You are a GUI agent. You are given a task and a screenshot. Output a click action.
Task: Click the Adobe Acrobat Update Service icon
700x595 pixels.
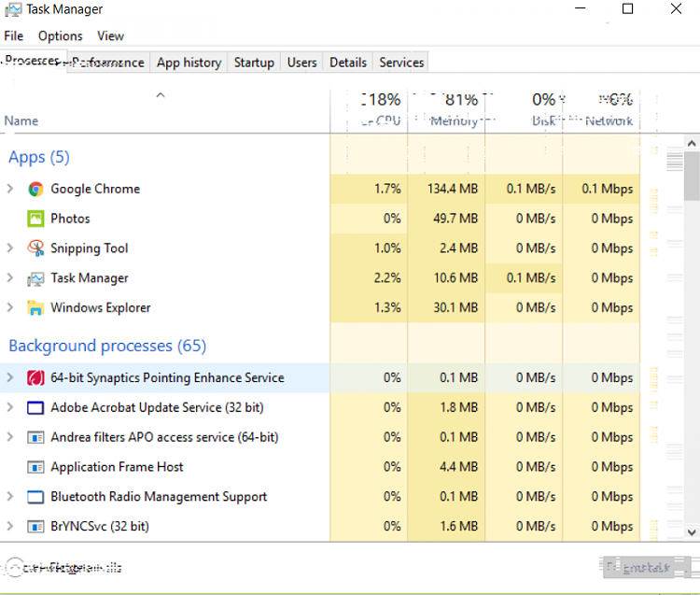coord(35,408)
